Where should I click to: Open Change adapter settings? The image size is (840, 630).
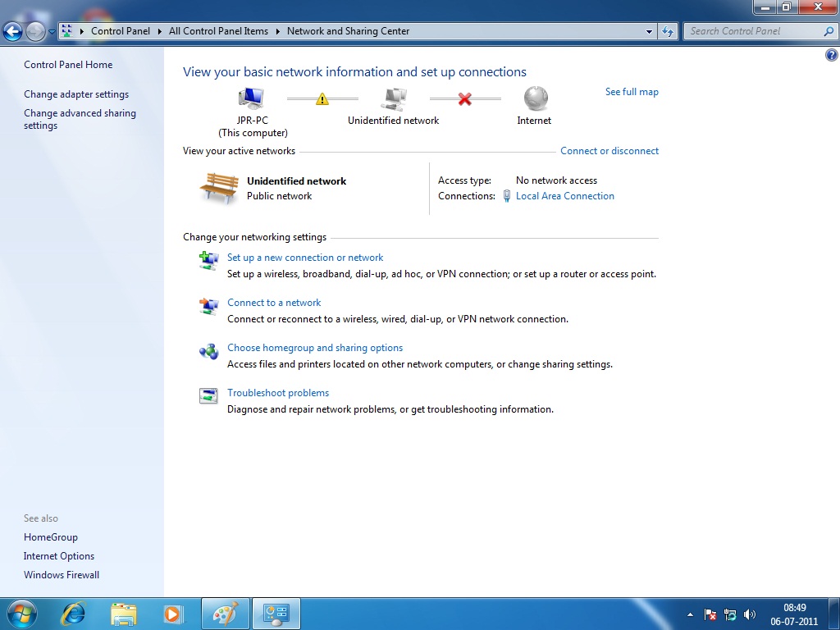click(x=76, y=94)
